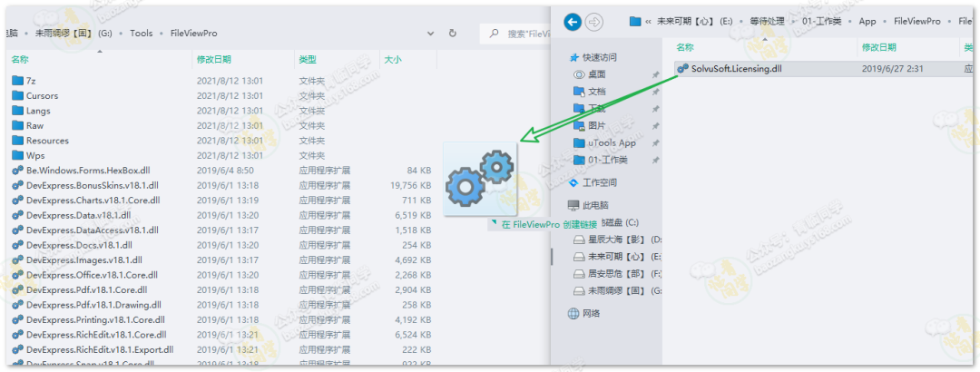Viewport: 980px width, 372px height.
Task: Expand breadcrumb chevron before Tools
Action: pyautogui.click(x=122, y=34)
